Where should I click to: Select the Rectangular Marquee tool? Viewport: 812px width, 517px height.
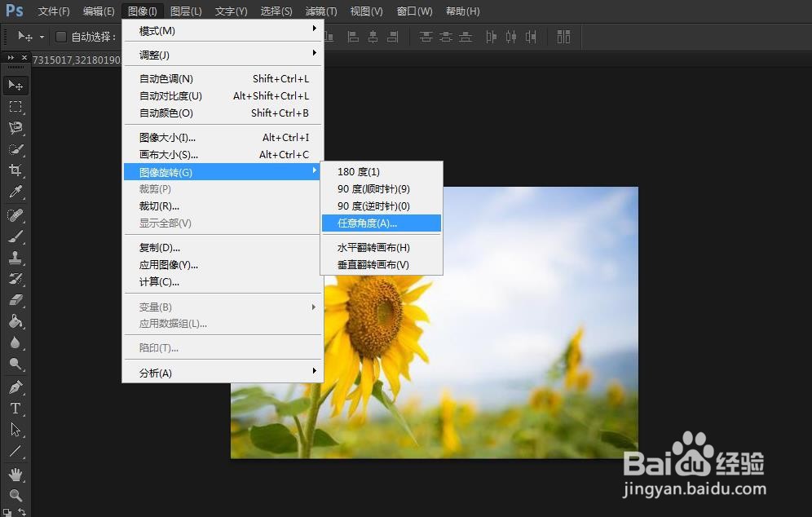[x=15, y=107]
